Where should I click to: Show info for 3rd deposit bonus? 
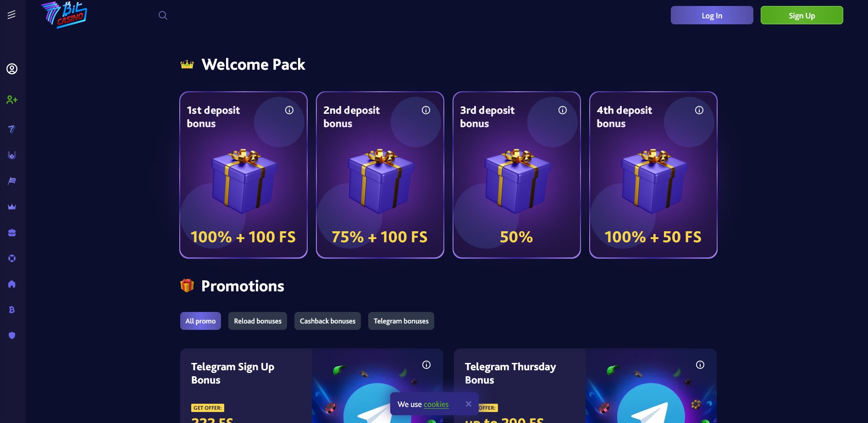click(563, 110)
